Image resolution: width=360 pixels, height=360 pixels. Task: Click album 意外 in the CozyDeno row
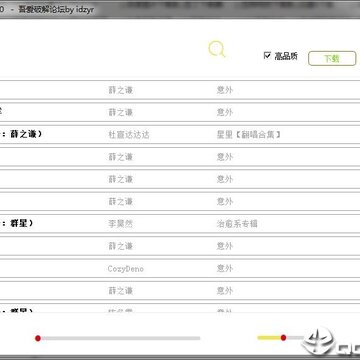pyautogui.click(x=225, y=268)
